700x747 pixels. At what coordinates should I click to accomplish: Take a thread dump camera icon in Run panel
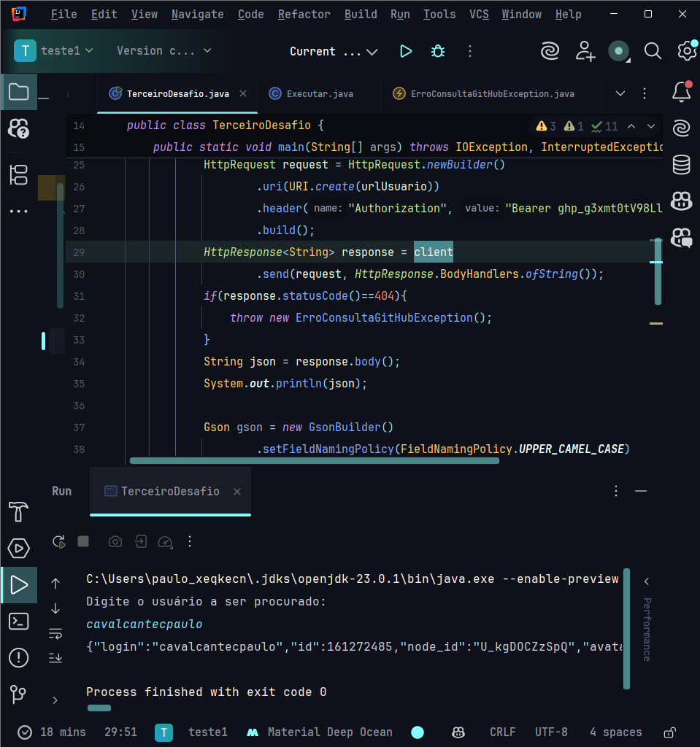[115, 542]
